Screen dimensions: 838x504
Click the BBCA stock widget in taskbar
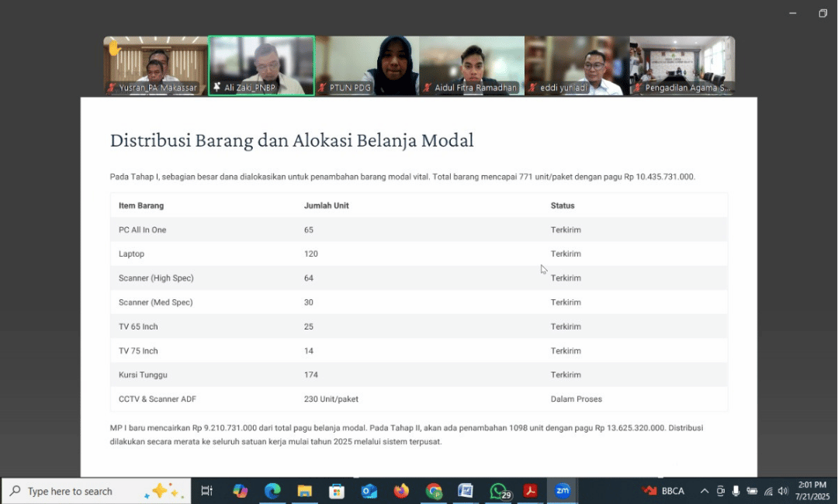pos(663,491)
